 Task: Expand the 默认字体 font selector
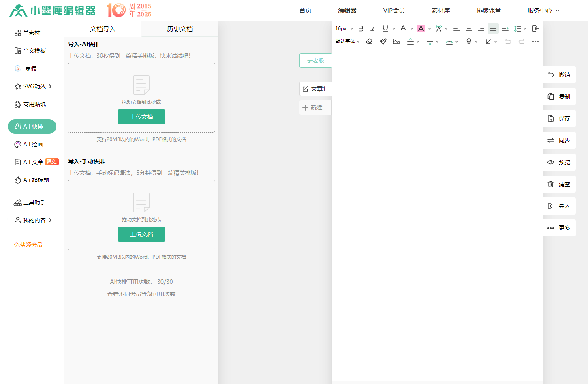(x=347, y=41)
